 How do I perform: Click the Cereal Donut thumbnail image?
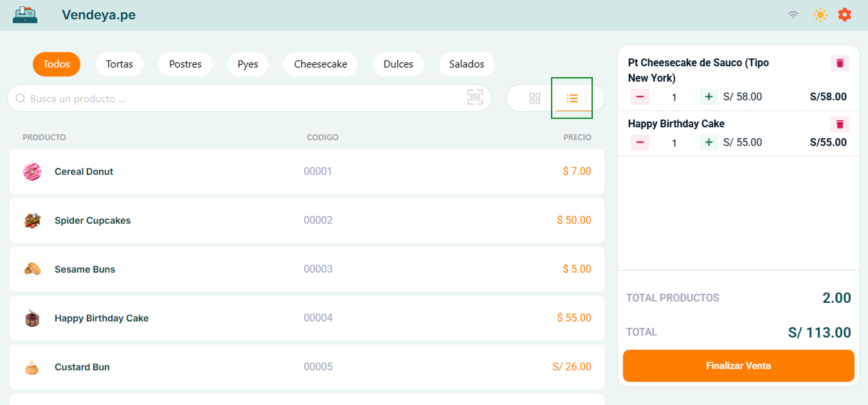(32, 172)
